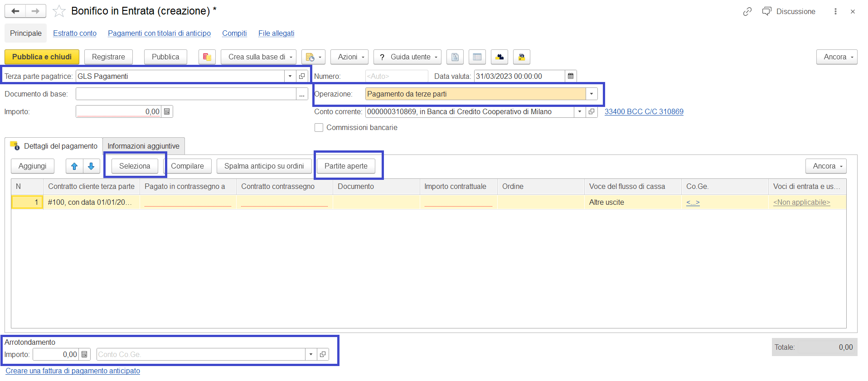
Task: Click the yellow printer-like icon in the toolbar
Action: [522, 57]
